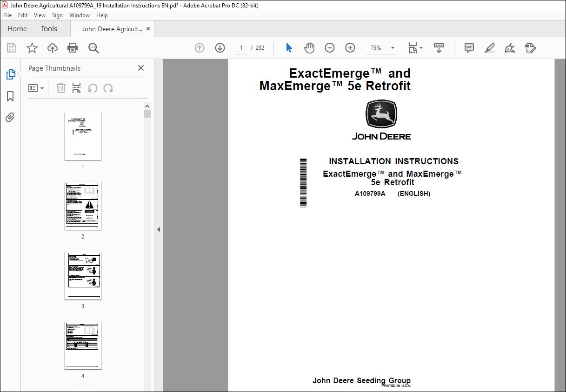Screen dimensions: 566x392
Task: Open the Find text magnifier tool
Action: click(x=93, y=48)
